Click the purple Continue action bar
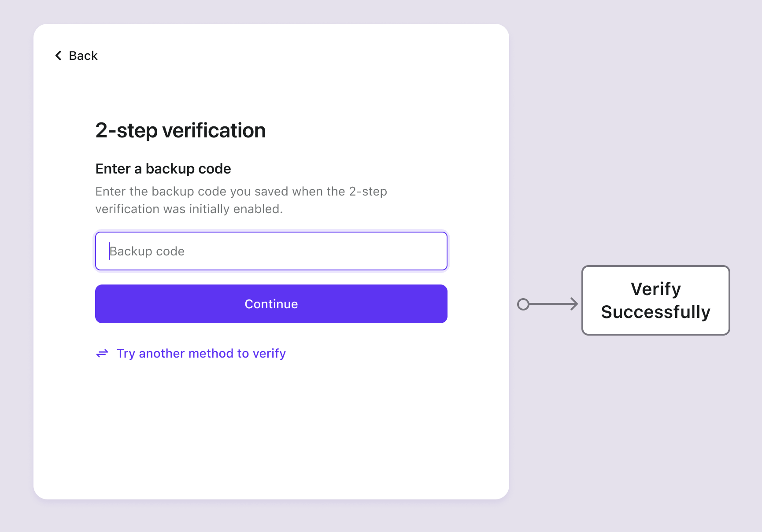The image size is (762, 532). pos(271,303)
